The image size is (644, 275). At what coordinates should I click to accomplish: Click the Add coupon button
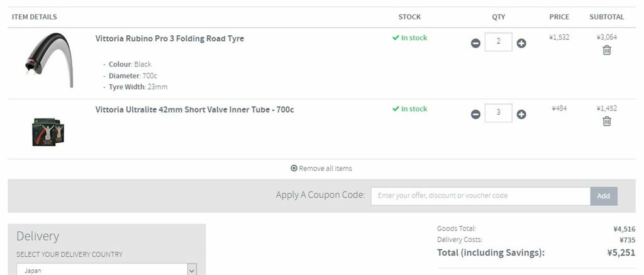pos(603,196)
